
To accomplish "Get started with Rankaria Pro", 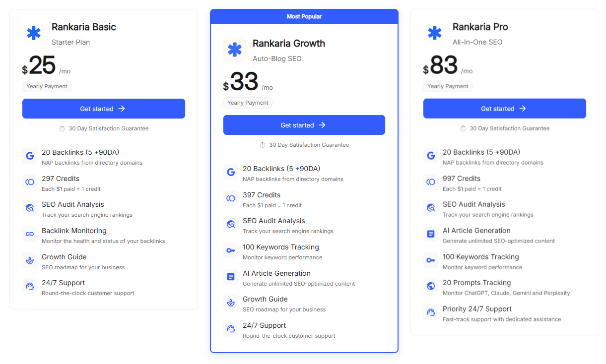I will (505, 109).
